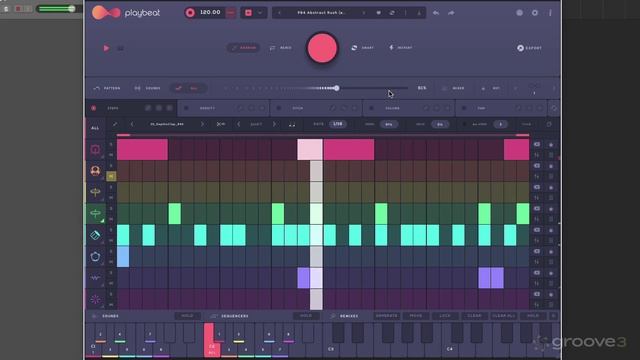Shift pattern left with SHIFT left arrow
Viewport: 640px width, 360px height.
pyautogui.click(x=239, y=124)
